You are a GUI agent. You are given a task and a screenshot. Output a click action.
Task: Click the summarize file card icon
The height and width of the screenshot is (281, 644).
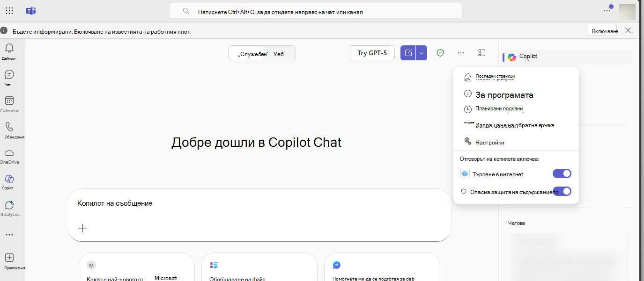[214, 265]
